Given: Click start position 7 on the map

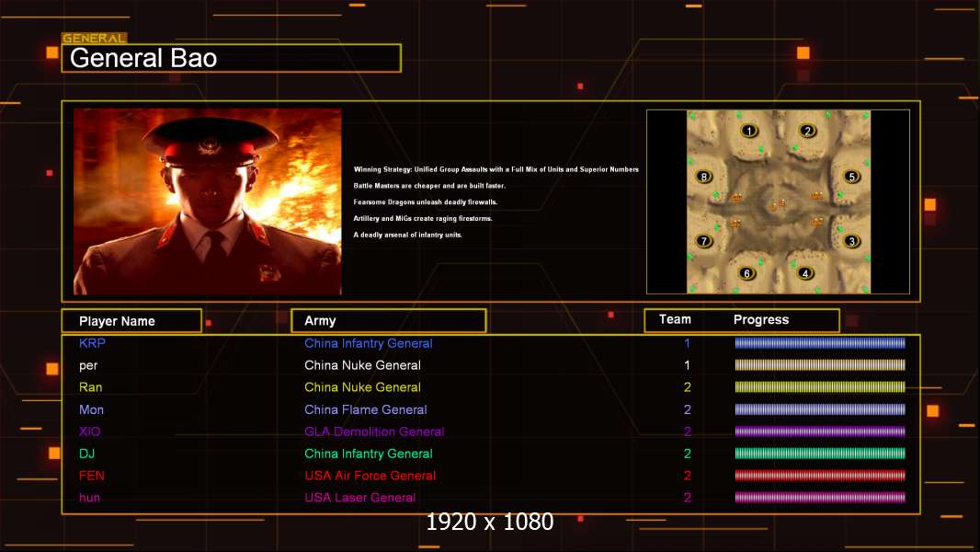Looking at the screenshot, I should (x=704, y=241).
